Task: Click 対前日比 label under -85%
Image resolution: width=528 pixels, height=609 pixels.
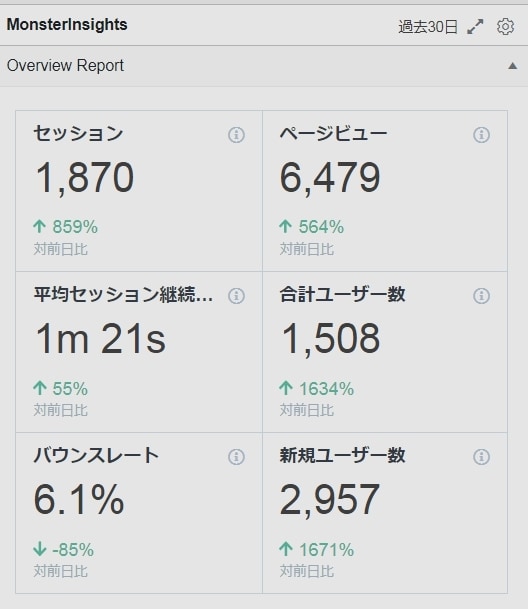Action: pos(61,571)
